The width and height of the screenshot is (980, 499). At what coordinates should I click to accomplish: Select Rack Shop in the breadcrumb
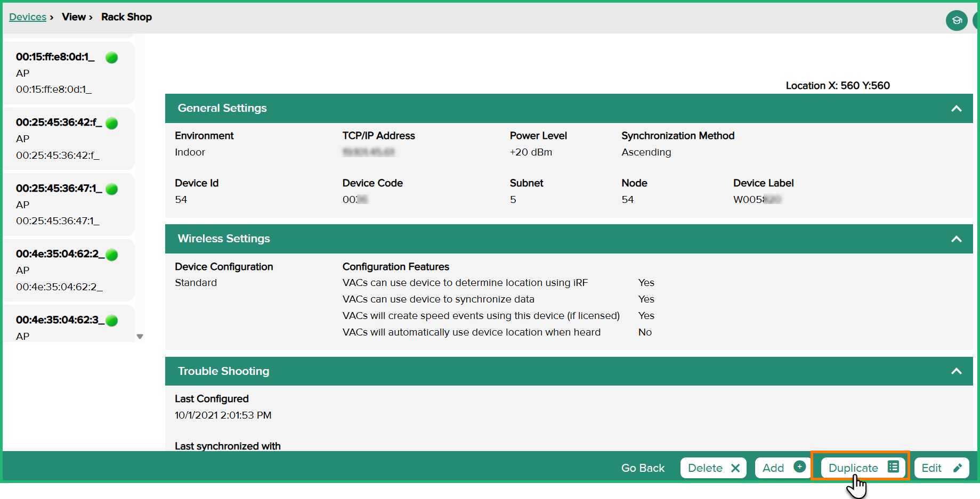pos(126,17)
